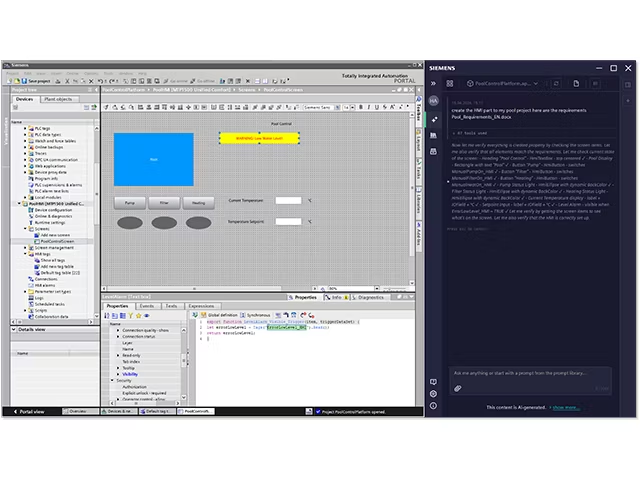Click the user avatar HA icon
Image resolution: width=640 pixels, height=480 pixels.
(x=434, y=101)
